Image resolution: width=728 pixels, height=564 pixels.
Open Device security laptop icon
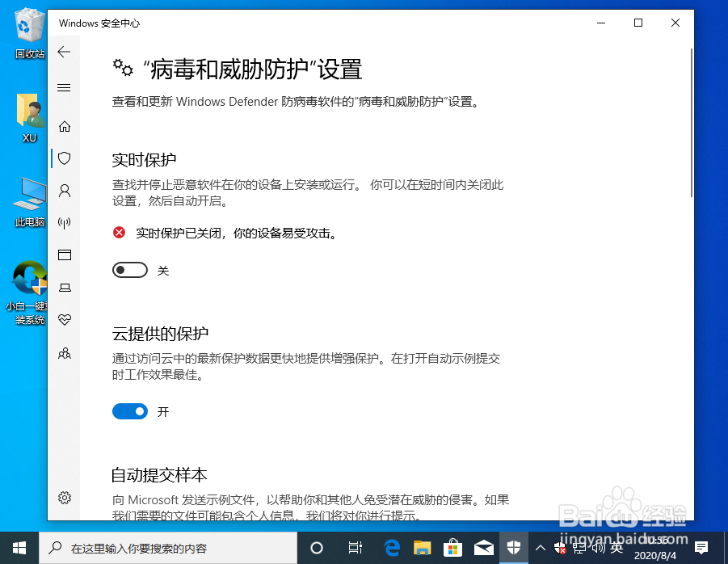pos(65,288)
